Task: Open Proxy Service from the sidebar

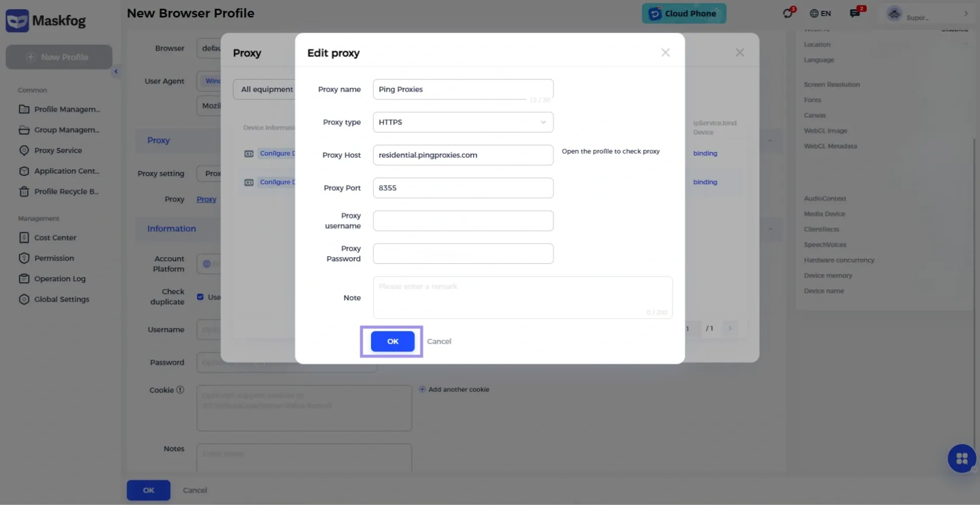Action: 58,150
